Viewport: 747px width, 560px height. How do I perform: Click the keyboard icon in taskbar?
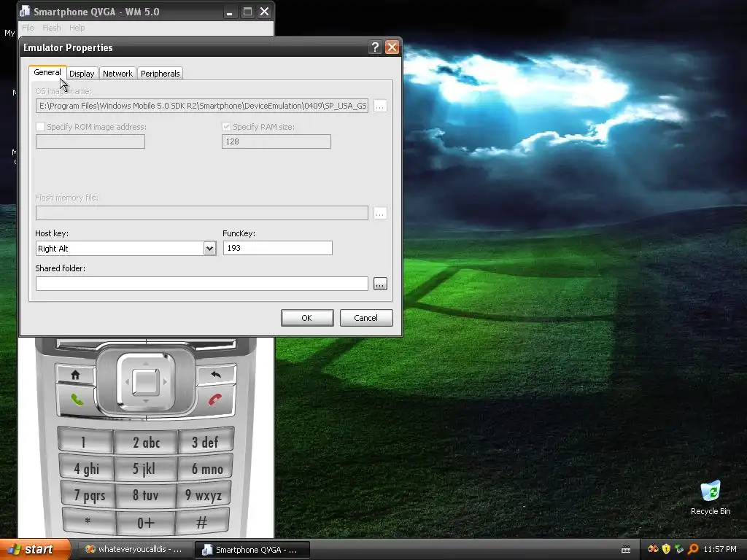[x=626, y=550]
